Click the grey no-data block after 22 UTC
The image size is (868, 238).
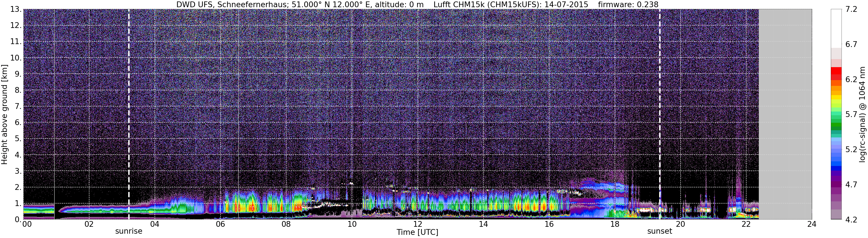click(x=785, y=114)
